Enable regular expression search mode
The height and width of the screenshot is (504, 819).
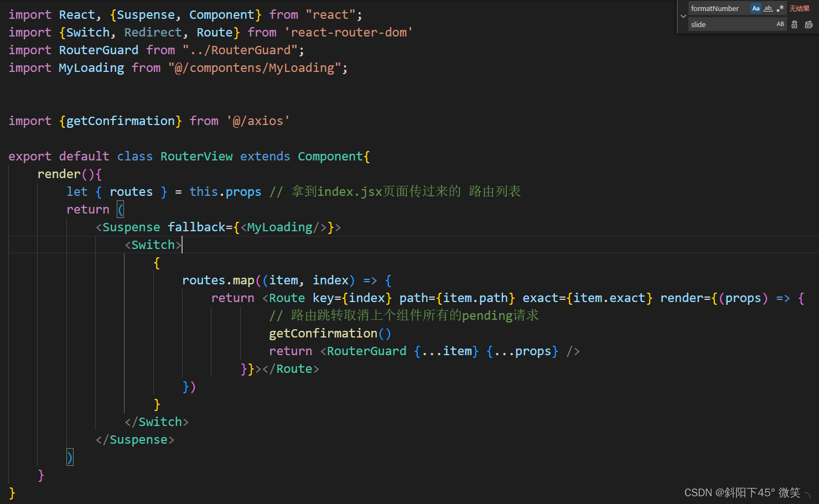tap(780, 8)
